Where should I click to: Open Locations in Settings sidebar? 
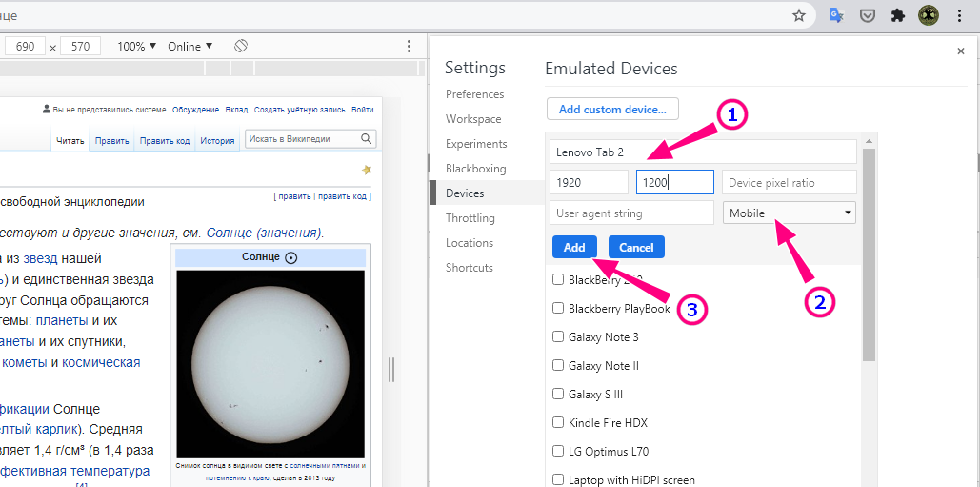coord(470,243)
